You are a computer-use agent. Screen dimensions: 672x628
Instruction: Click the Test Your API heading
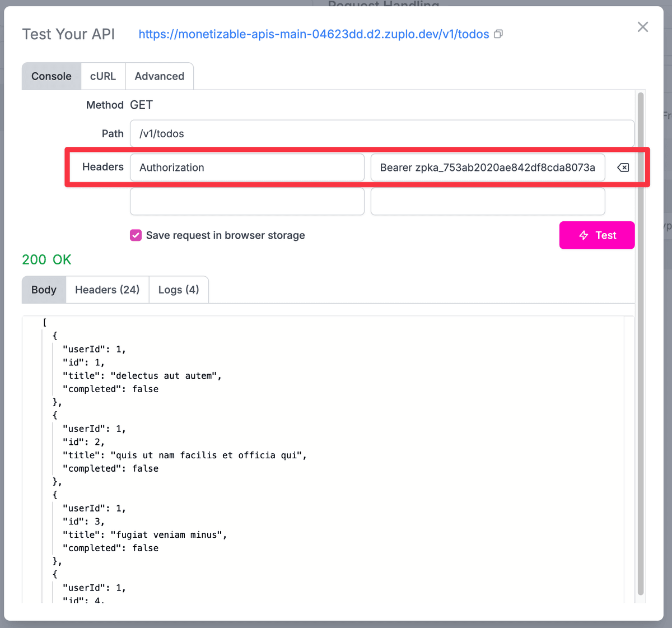click(68, 34)
